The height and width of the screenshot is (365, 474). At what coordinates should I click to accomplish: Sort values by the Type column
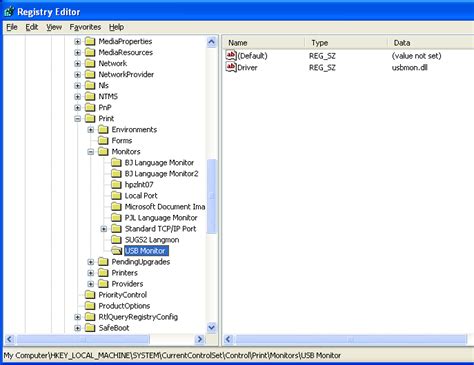coord(346,43)
